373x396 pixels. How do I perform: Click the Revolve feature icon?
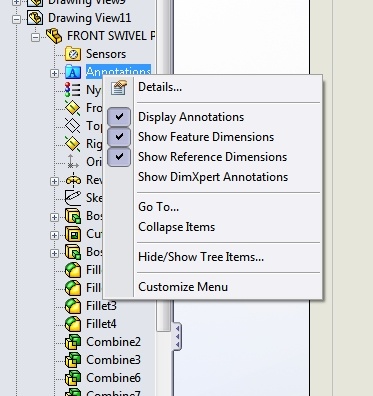(x=73, y=180)
